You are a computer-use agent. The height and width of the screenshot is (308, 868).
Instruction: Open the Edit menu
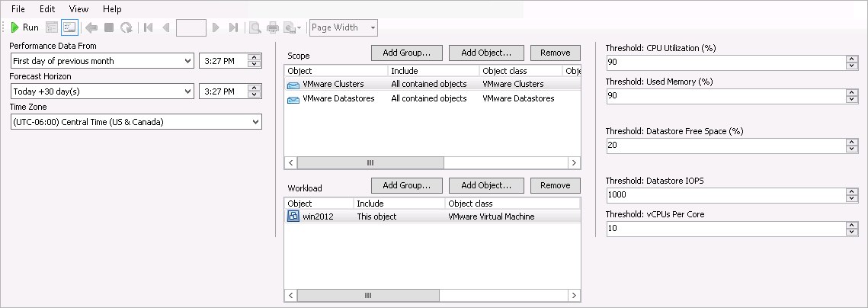pos(47,9)
